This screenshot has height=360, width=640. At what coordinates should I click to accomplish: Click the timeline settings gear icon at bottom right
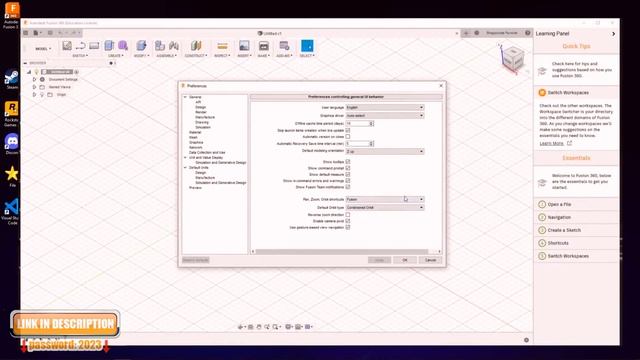pos(526,340)
